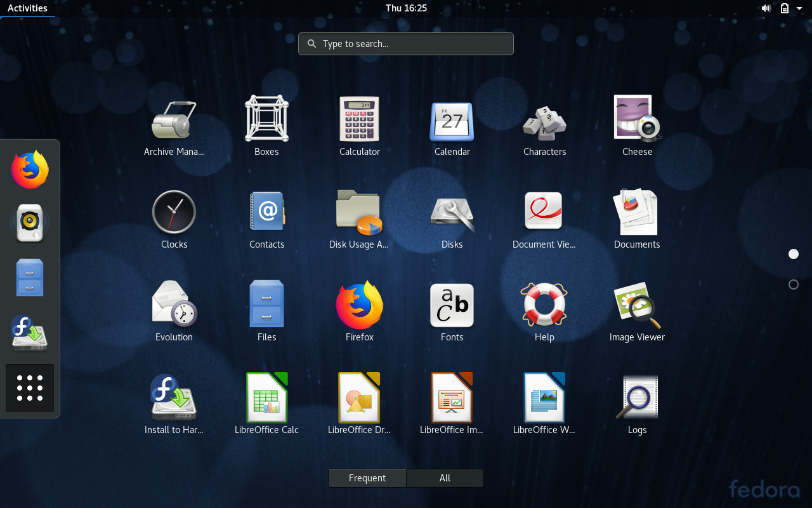Click inside the Type to search field

pos(405,43)
